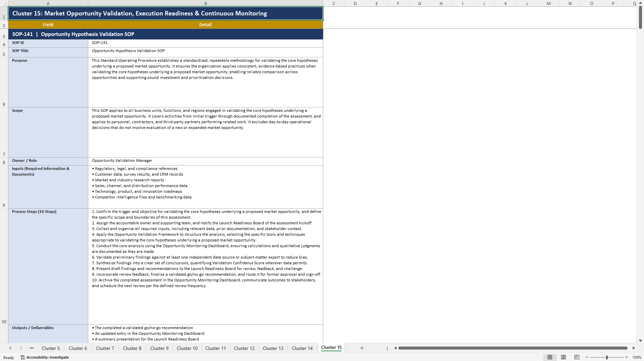
Task: Select column P header
Action: point(613,3)
